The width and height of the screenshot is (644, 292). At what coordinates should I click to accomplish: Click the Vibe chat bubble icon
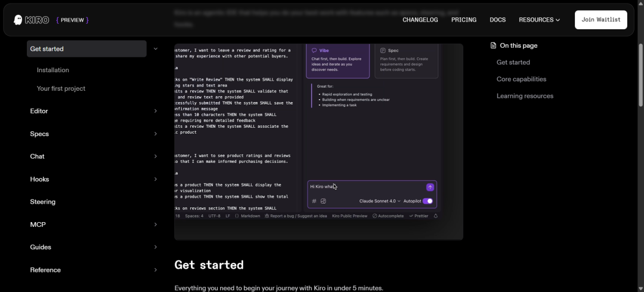click(314, 51)
